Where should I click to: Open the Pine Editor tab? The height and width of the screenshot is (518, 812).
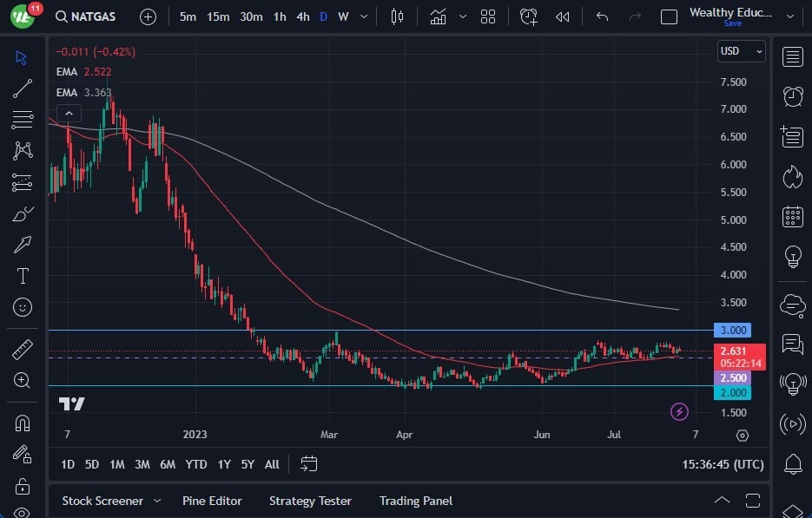click(x=212, y=501)
